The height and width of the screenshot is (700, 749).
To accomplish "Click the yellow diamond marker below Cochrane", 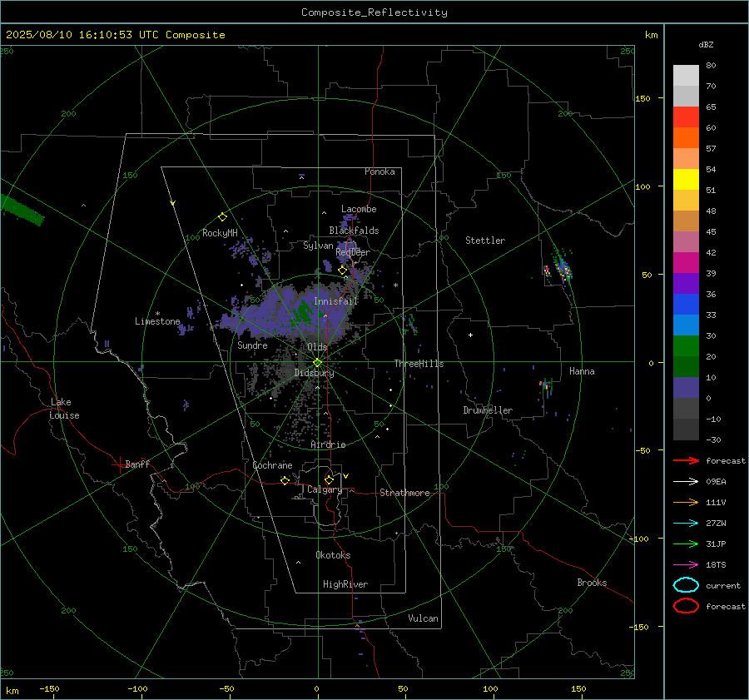I will [285, 480].
